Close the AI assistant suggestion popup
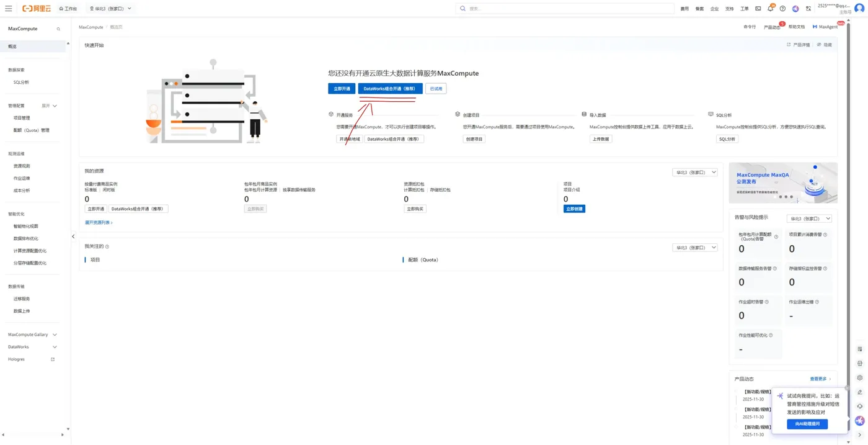868x445 pixels. 847,389
